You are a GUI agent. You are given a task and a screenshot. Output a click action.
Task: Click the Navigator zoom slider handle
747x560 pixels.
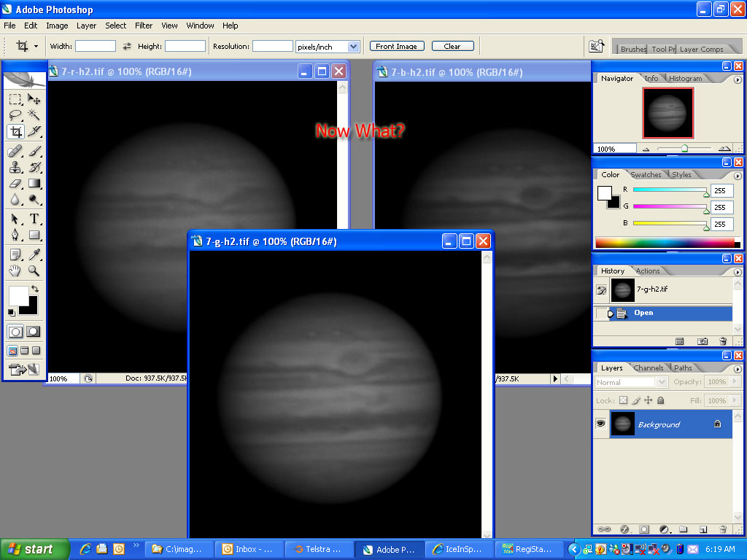(x=684, y=149)
